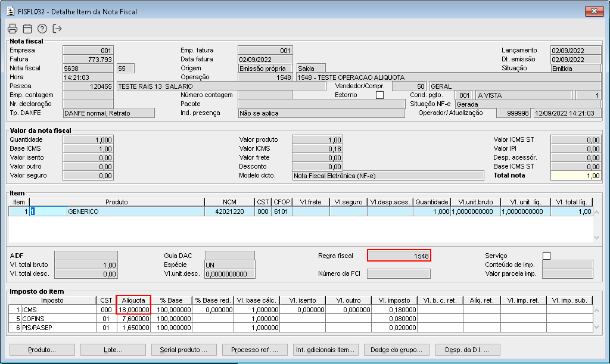Screen dimensions: 610x364
Task: Toggle the Estorno checkbox
Action: tap(379, 95)
